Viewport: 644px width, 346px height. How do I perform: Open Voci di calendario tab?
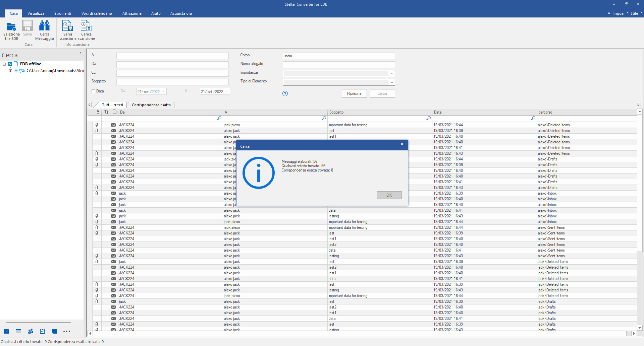click(x=97, y=13)
